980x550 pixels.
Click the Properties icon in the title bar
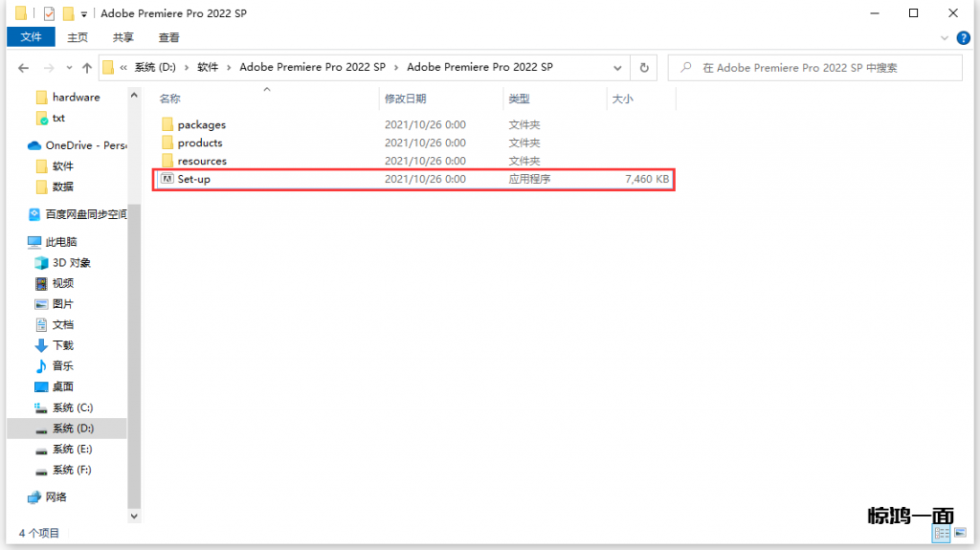[x=49, y=14]
